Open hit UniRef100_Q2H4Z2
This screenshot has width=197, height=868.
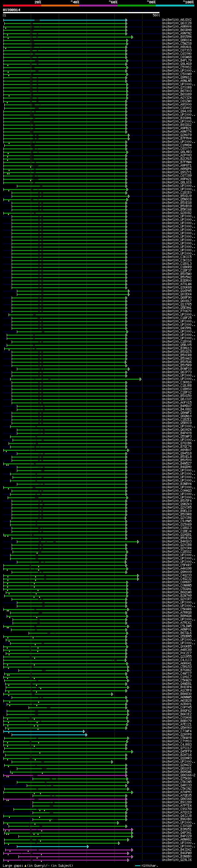[176, 765]
